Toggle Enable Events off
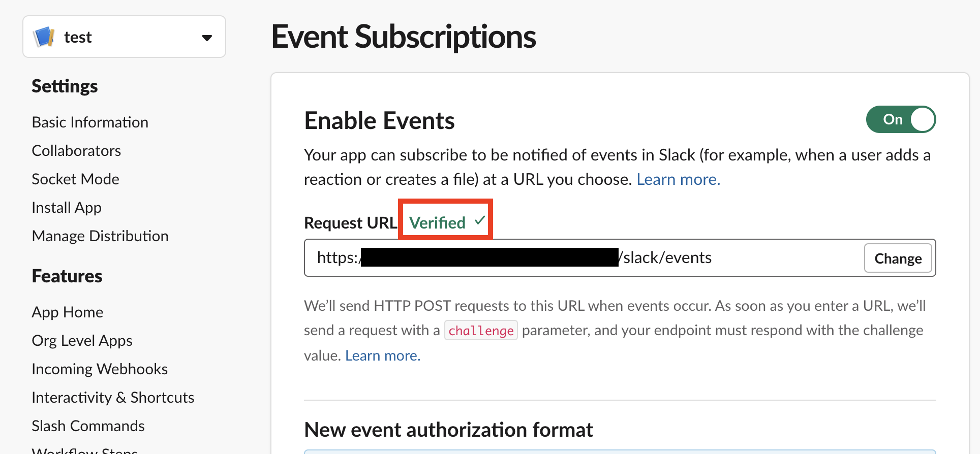Screen dimensions: 980x454 point(900,119)
